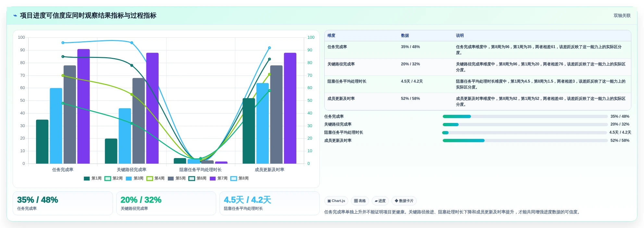Select the 任务完成率 table row name

(337, 47)
